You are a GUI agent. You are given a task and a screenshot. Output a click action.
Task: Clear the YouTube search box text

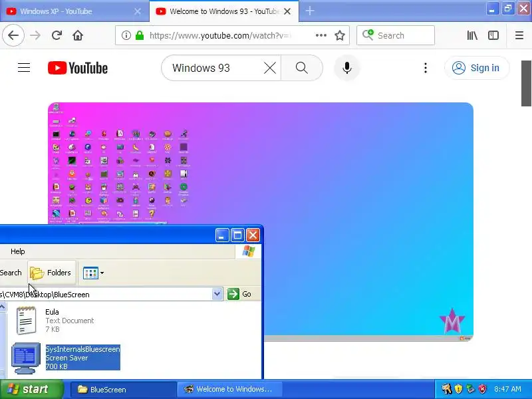coord(270,68)
